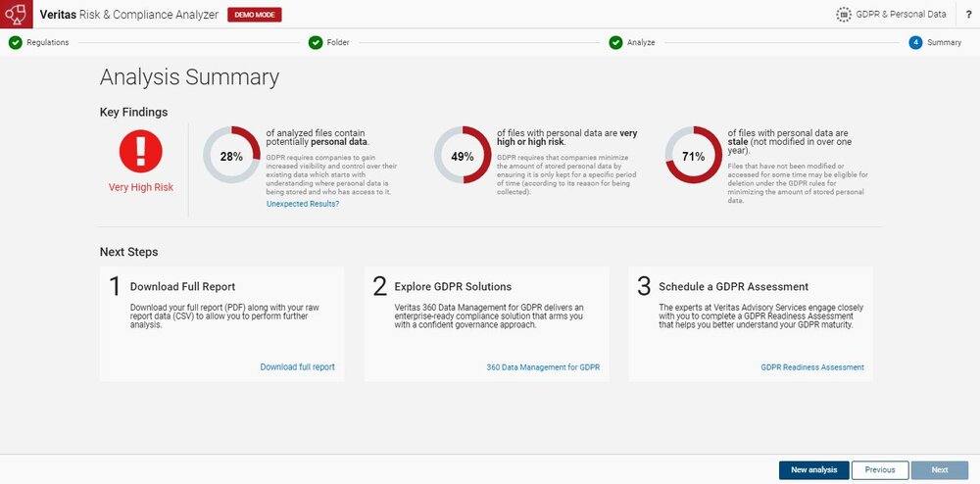Click Veritas Risk & Compliance Analyzer title
This screenshot has width=980, height=484.
click(128, 15)
